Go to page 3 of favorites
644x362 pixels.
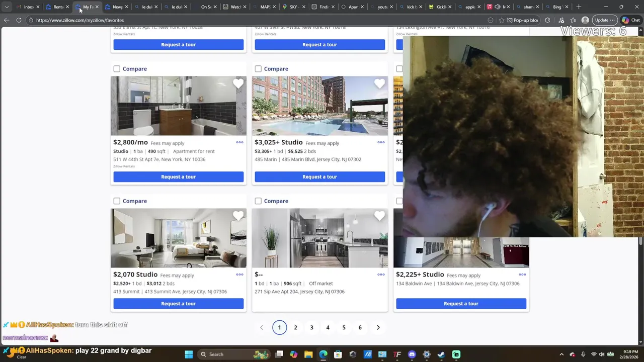pos(311,327)
